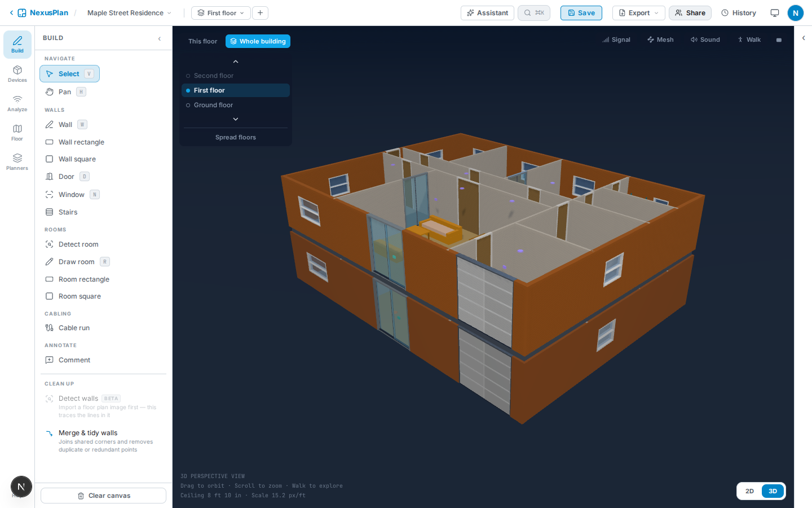Choose the Pan tool
812x508 pixels.
(x=65, y=92)
